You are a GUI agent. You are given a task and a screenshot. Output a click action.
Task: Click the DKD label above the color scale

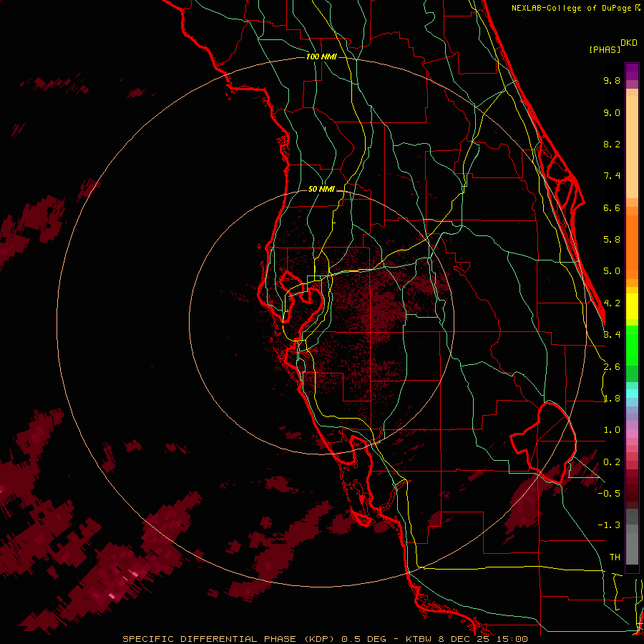(x=628, y=43)
